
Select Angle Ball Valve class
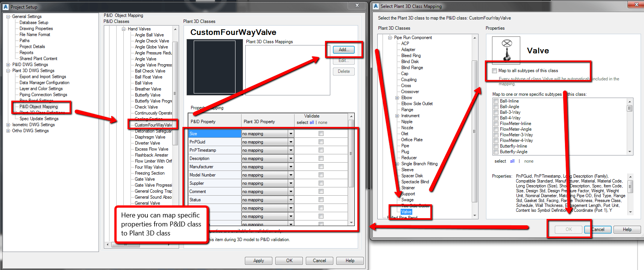[x=149, y=35]
